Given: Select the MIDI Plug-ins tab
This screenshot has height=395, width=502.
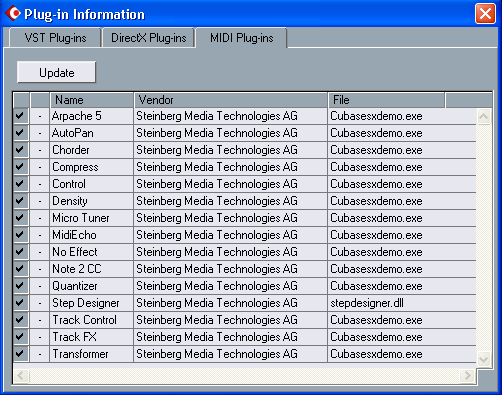Looking at the screenshot, I should pyautogui.click(x=242, y=38).
